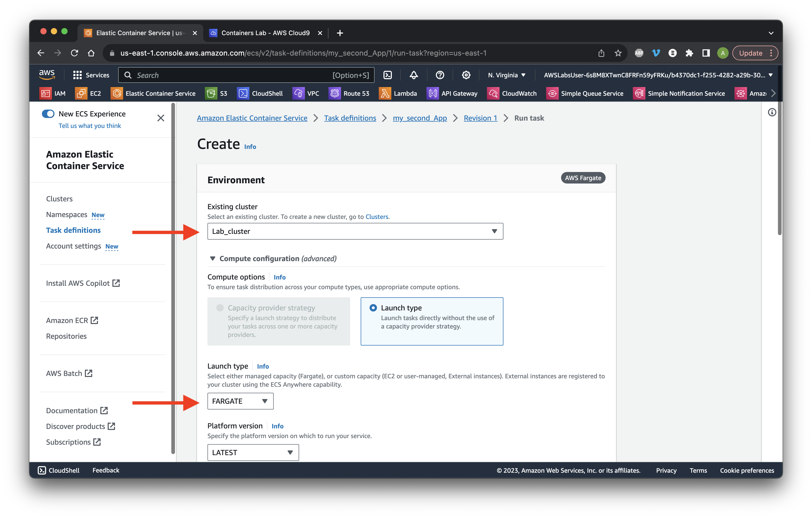The width and height of the screenshot is (812, 517).
Task: Open the Services grid menu
Action: point(91,75)
